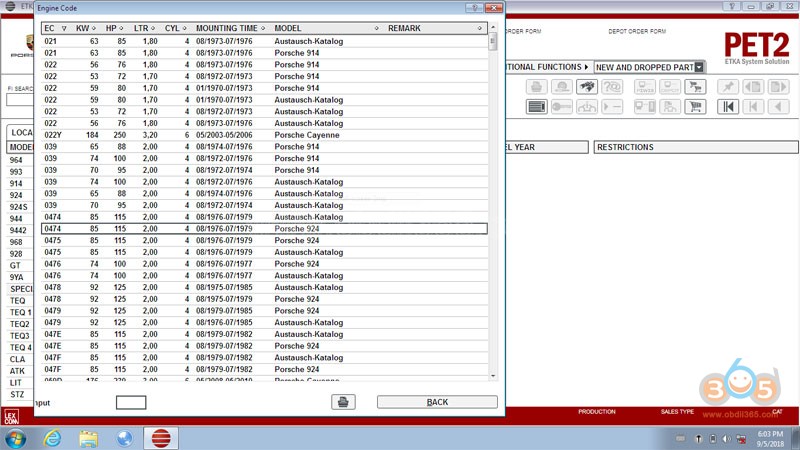Sort the table by CYL column header
800x450 pixels.
tap(175, 28)
